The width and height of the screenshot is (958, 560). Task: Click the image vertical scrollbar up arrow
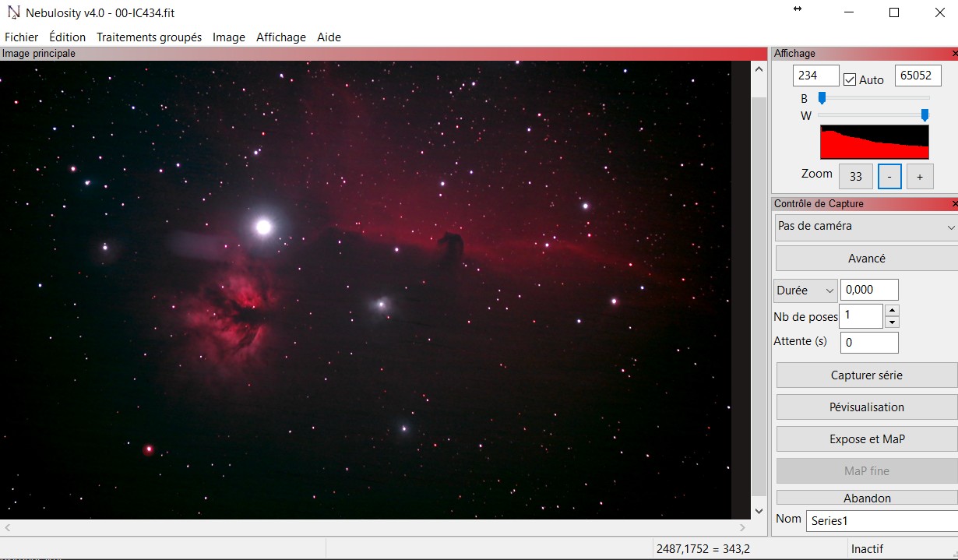pyautogui.click(x=759, y=69)
